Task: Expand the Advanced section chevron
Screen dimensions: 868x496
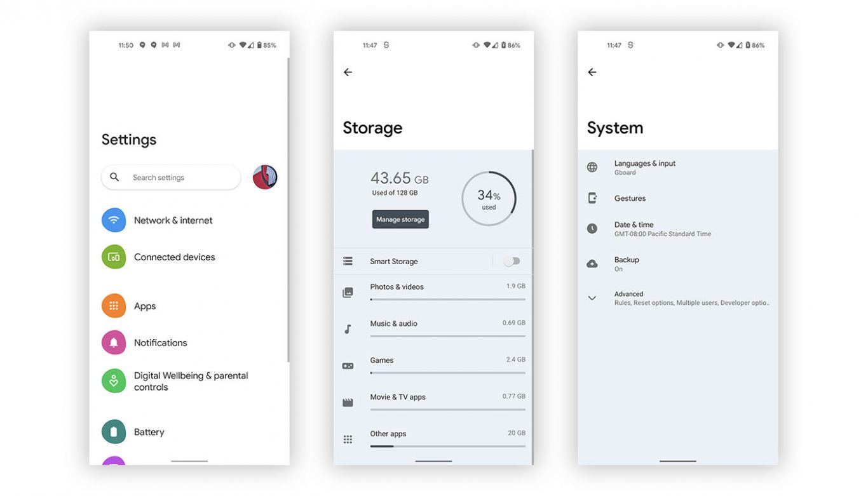Action: [x=592, y=298]
